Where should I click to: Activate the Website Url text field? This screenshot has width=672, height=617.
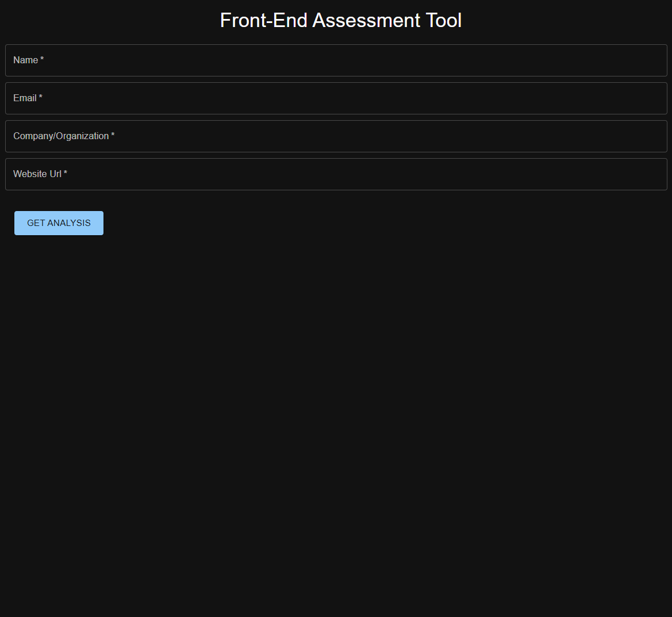click(x=336, y=174)
